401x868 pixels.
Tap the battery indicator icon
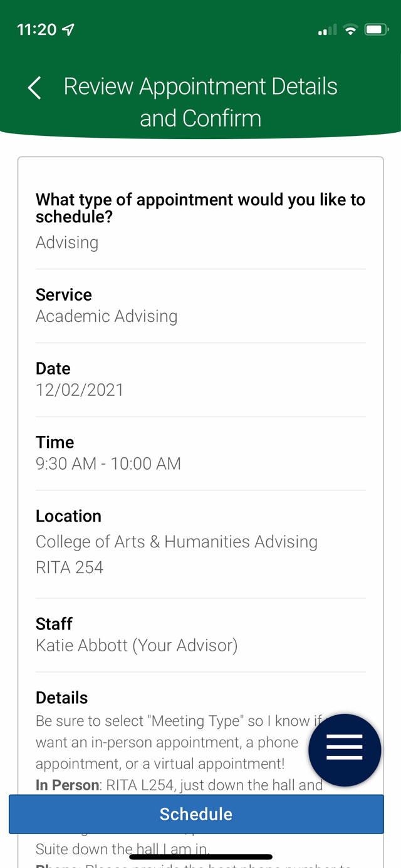(377, 29)
